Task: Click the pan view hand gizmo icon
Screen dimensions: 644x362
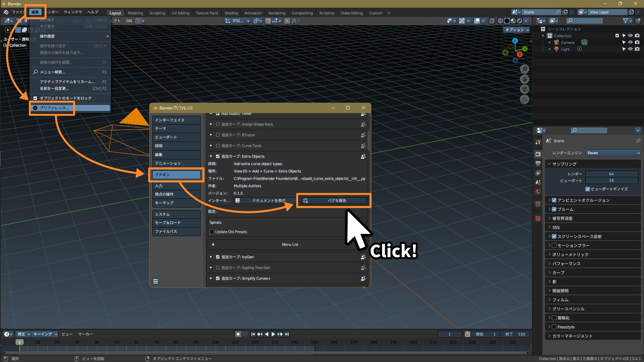Action: pos(525,79)
